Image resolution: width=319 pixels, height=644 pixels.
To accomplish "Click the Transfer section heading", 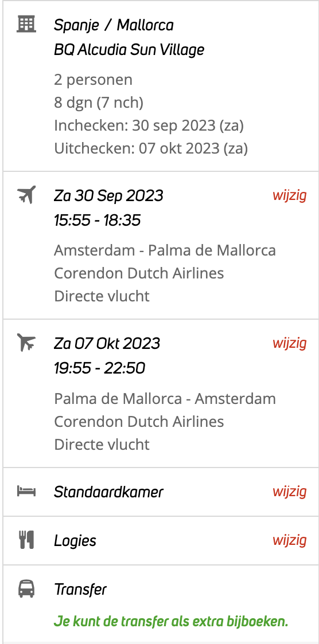I will click(80, 590).
